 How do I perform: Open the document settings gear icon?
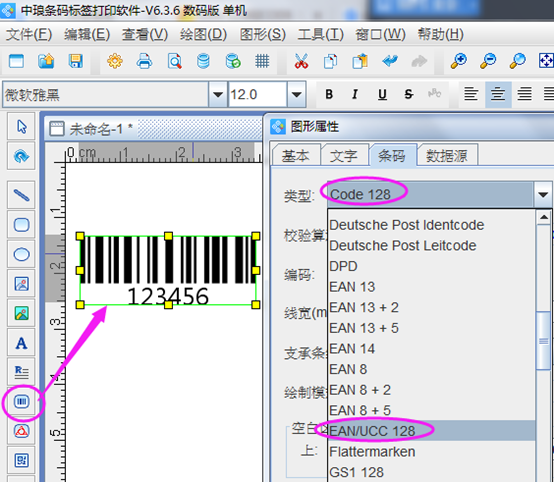115,61
